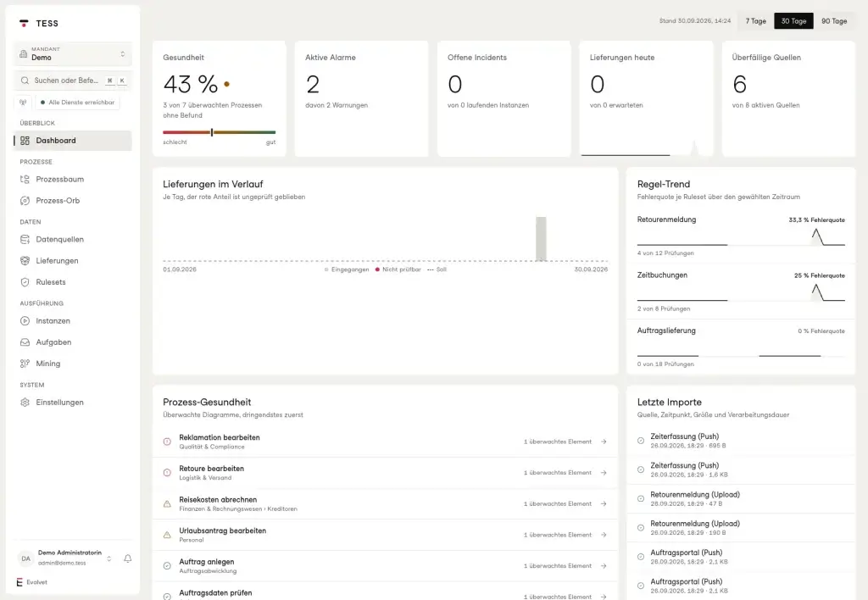The image size is (868, 600).
Task: Open the Zeitbuchungen trend row
Action: pos(741,292)
